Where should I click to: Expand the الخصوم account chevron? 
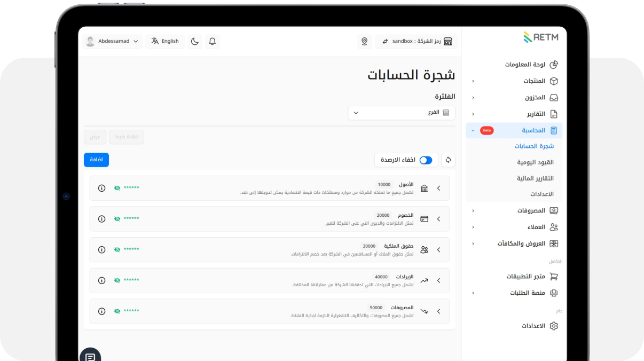point(439,219)
